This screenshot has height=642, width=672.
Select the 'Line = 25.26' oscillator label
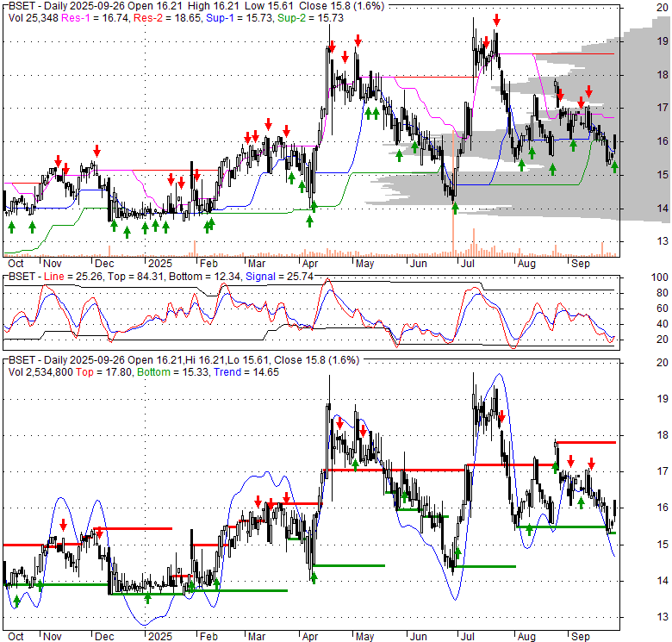[73, 277]
